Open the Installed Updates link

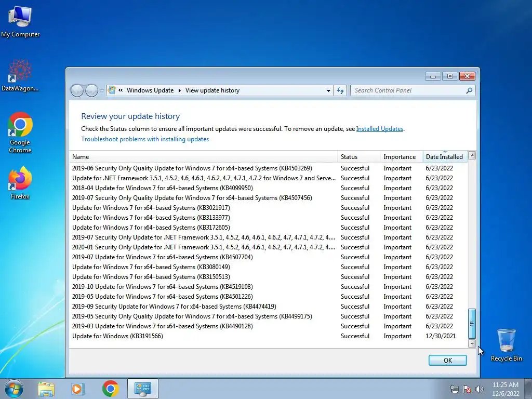point(380,129)
